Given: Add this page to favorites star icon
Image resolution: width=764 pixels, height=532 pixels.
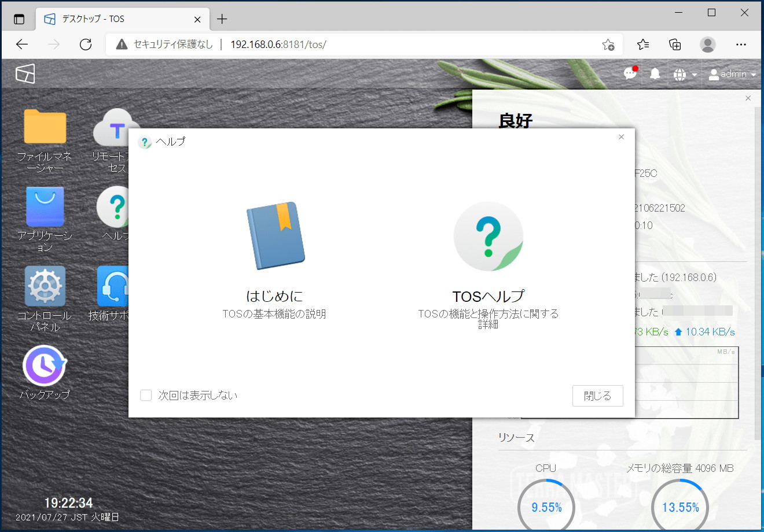Looking at the screenshot, I should click(x=608, y=45).
